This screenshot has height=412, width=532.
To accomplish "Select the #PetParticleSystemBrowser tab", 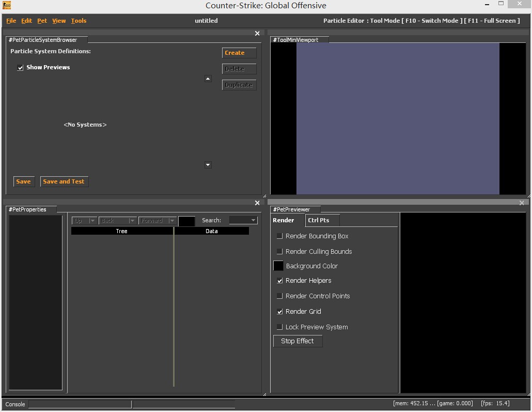I will 46,40.
